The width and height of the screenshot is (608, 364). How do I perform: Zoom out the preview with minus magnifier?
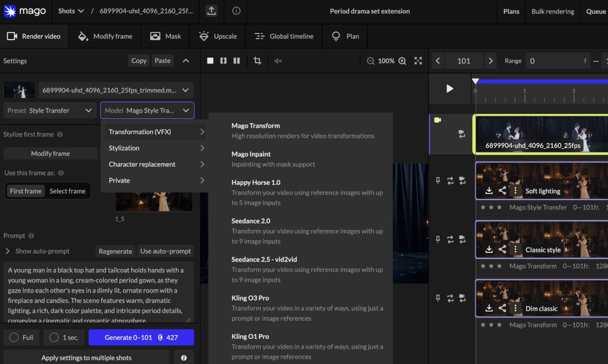click(370, 61)
